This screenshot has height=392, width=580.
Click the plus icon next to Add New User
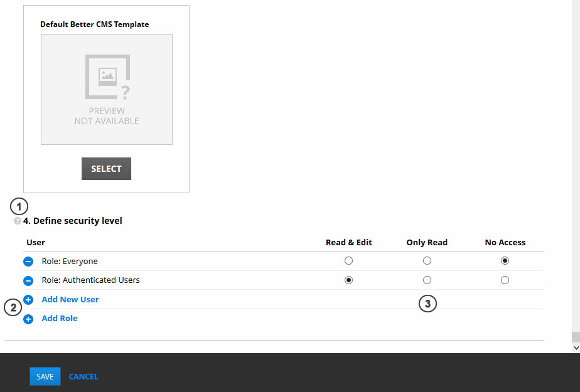click(x=28, y=300)
